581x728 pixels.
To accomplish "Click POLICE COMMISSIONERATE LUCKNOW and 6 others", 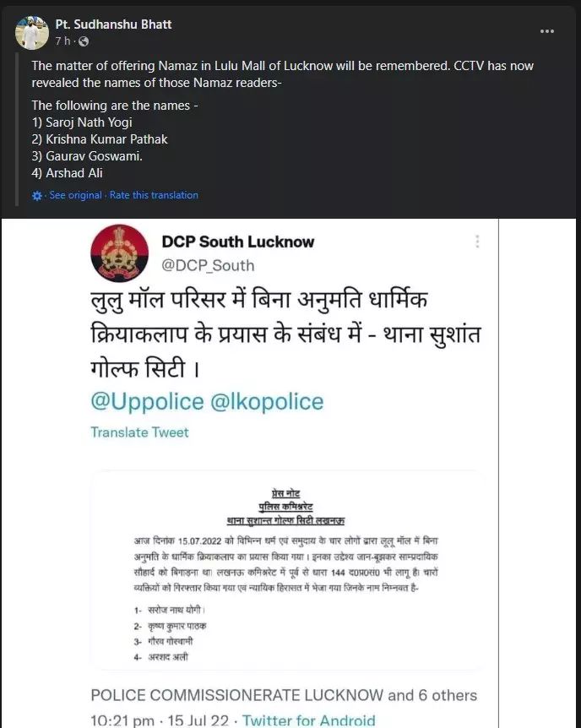I will [x=284, y=695].
